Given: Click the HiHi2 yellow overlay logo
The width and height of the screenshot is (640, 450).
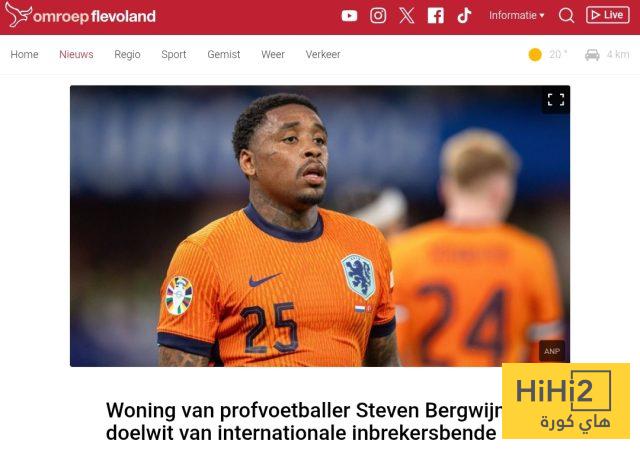Looking at the screenshot, I should (566, 401).
